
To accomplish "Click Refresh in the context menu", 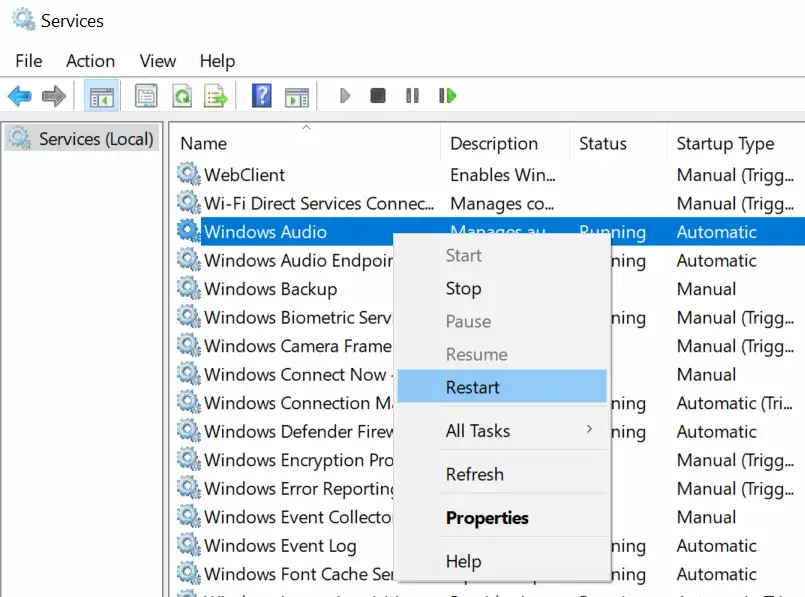I will tap(475, 474).
